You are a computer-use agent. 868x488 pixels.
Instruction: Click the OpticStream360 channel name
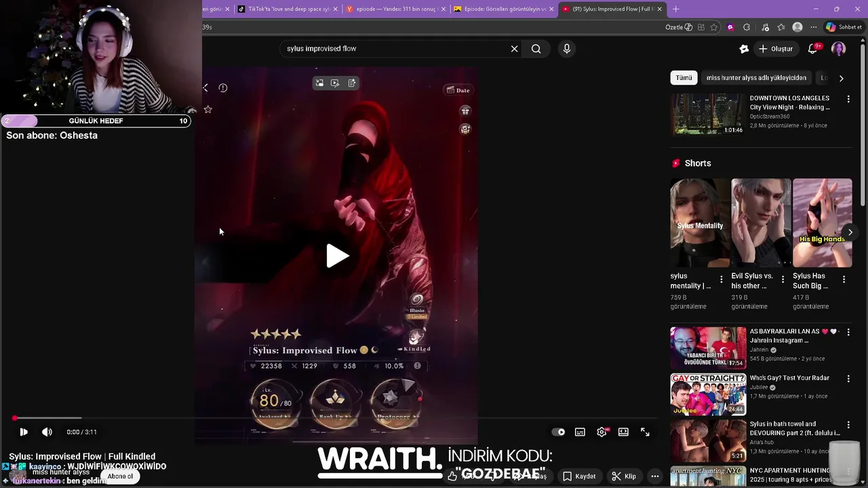(770, 117)
